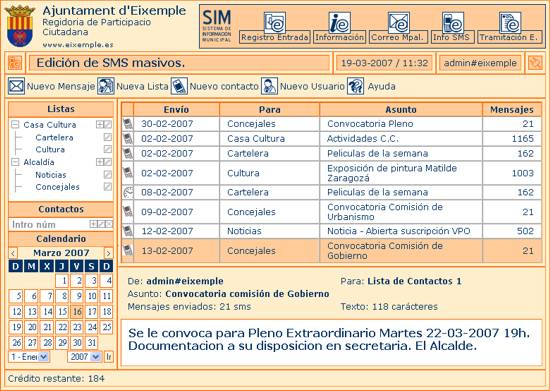Sort table by the Asunto column header
Viewport: 550px width, 391px height.
[x=401, y=109]
